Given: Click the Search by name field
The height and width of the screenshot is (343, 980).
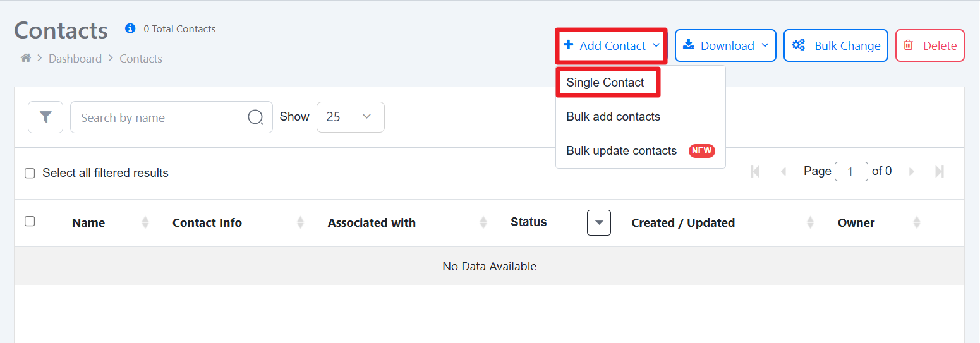Looking at the screenshot, I should (171, 117).
